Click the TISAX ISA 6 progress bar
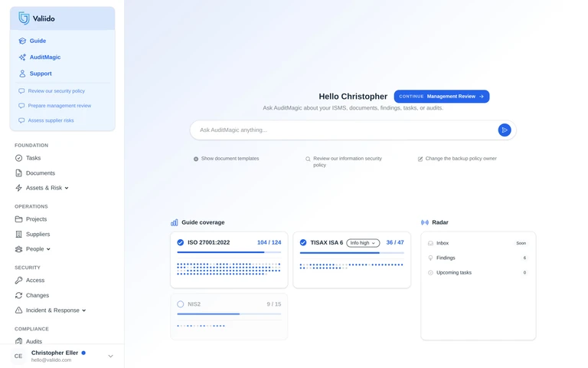588x368 pixels. [351, 253]
